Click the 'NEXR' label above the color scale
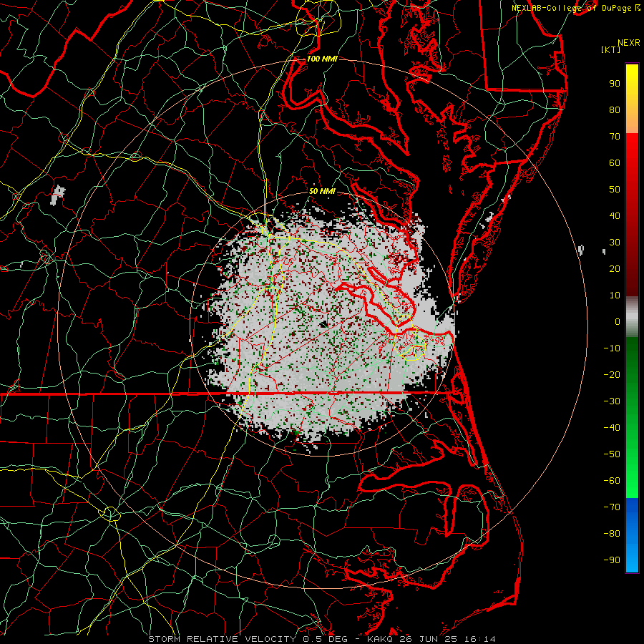 coord(629,43)
